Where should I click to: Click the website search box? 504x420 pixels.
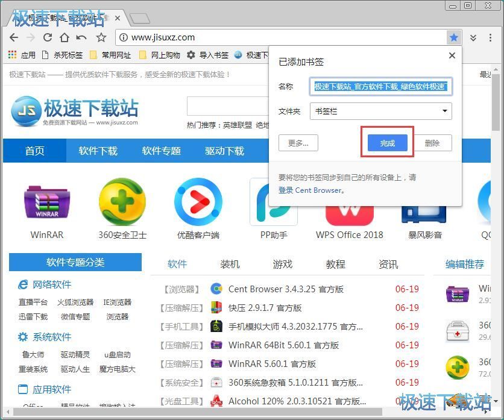[x=227, y=106]
